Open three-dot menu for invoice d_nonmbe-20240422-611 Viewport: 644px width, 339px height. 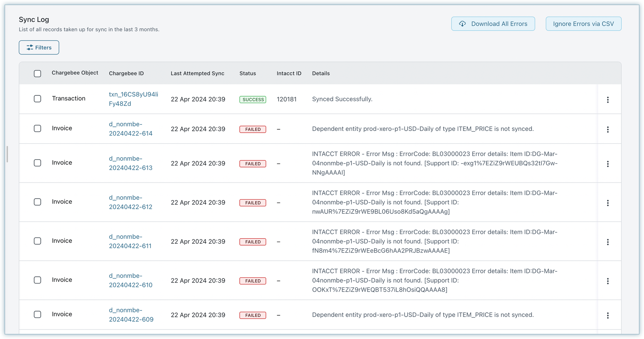(x=607, y=242)
